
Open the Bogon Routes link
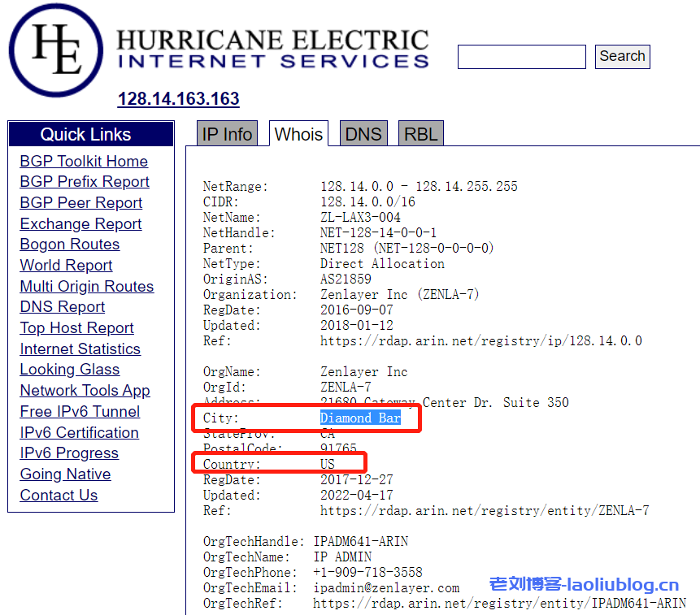(x=69, y=245)
